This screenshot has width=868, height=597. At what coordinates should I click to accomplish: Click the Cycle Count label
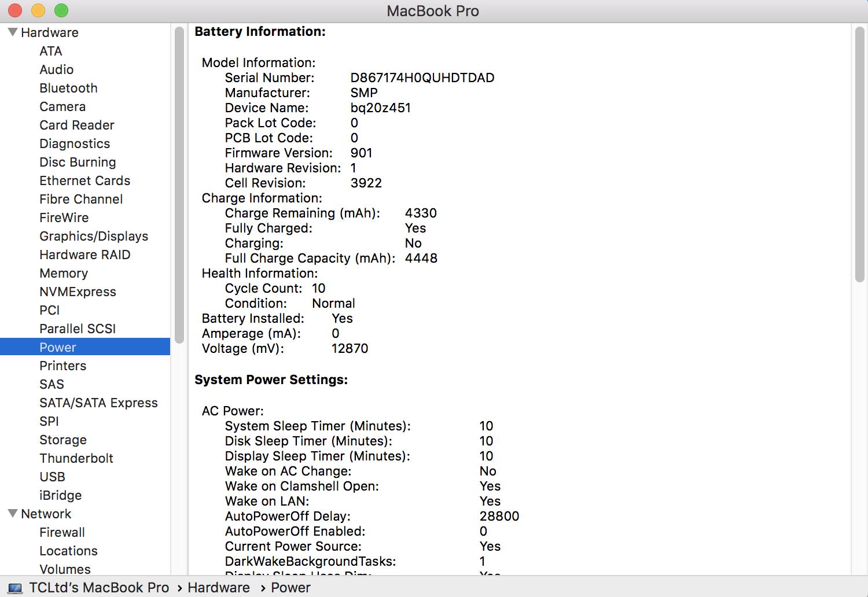pos(264,288)
